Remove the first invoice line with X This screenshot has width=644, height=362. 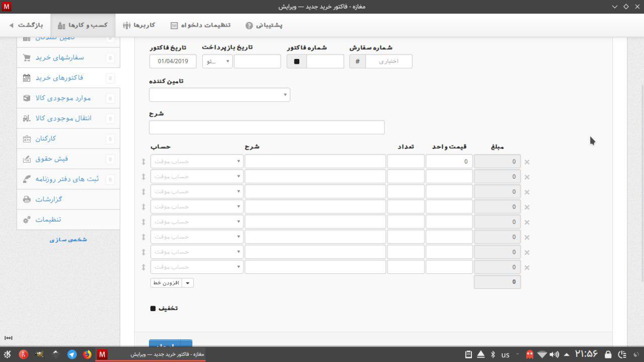coord(527,162)
